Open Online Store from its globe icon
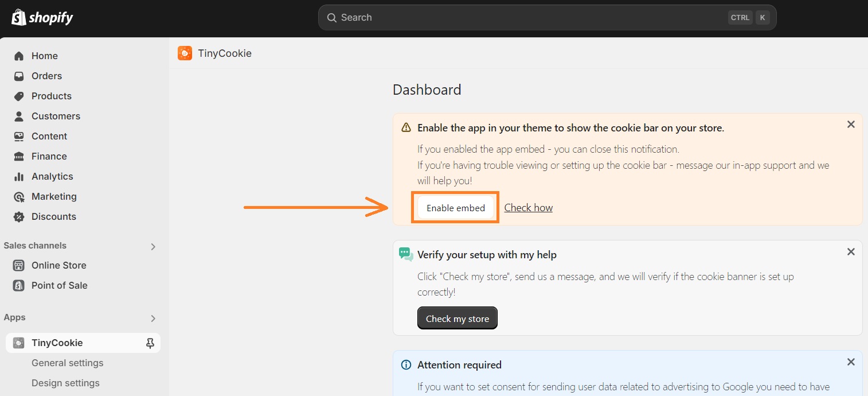This screenshot has height=396, width=868. [19, 265]
